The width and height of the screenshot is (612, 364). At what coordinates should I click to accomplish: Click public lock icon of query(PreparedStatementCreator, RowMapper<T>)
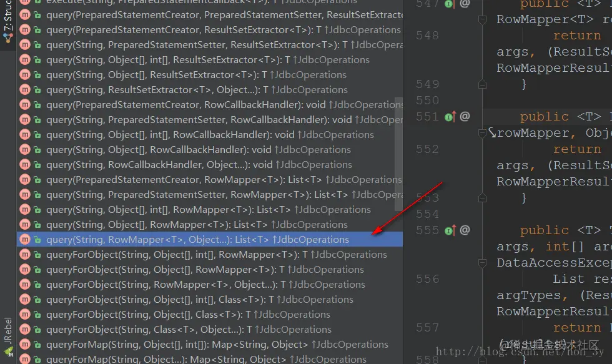click(37, 180)
